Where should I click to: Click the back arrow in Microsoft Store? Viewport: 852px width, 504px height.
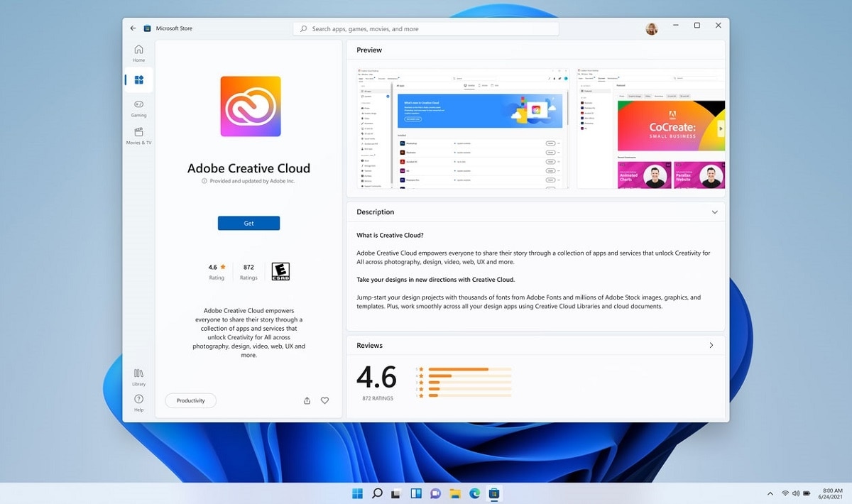[x=133, y=28]
